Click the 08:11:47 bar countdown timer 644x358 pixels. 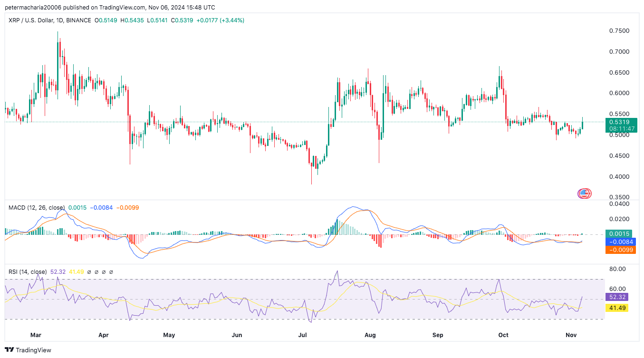tap(621, 129)
